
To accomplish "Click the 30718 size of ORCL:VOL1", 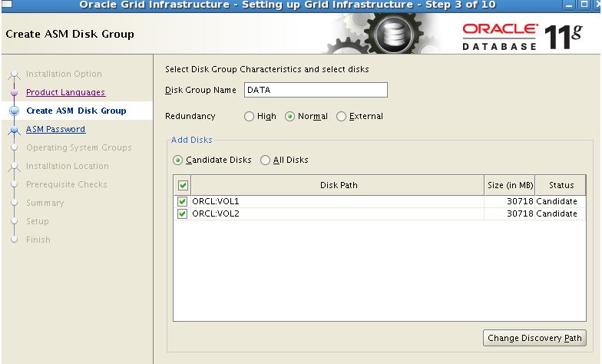I will pos(520,201).
